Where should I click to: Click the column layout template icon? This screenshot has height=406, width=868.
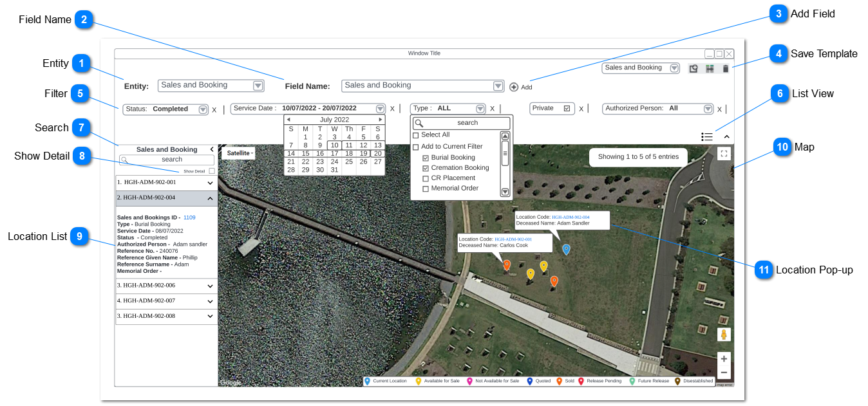tap(710, 69)
